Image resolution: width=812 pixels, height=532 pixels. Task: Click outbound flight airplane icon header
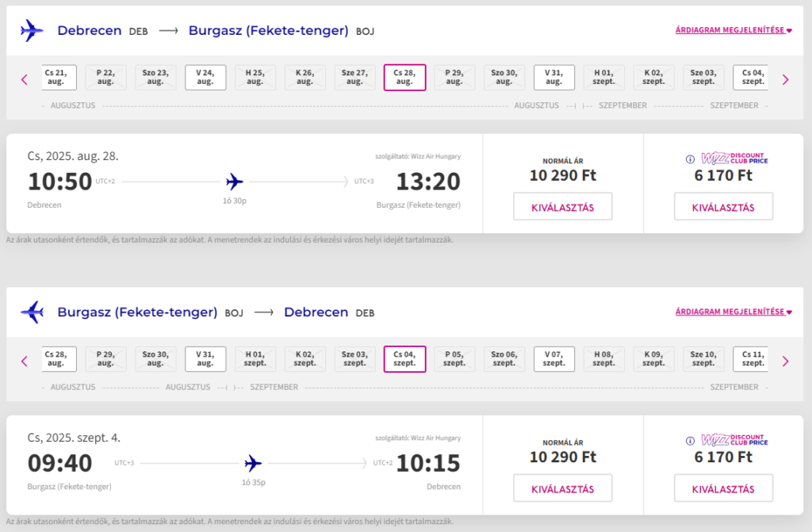point(32,31)
